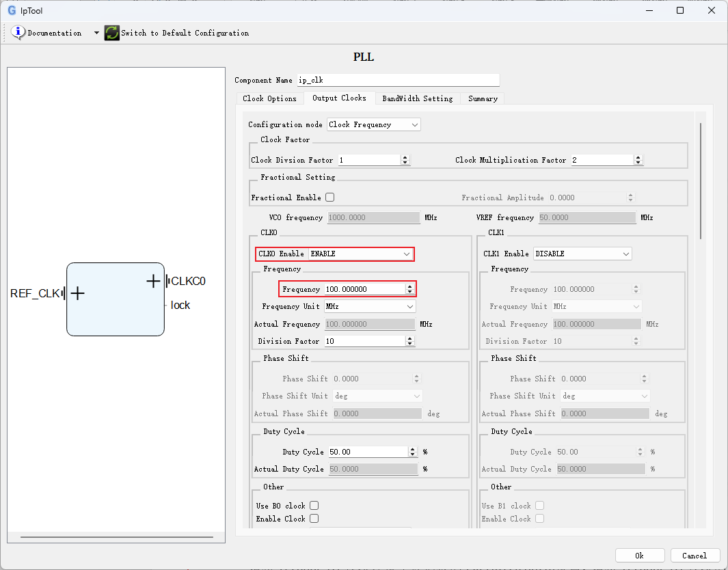Adjust the Clock Division Factor stepper

tap(405, 160)
